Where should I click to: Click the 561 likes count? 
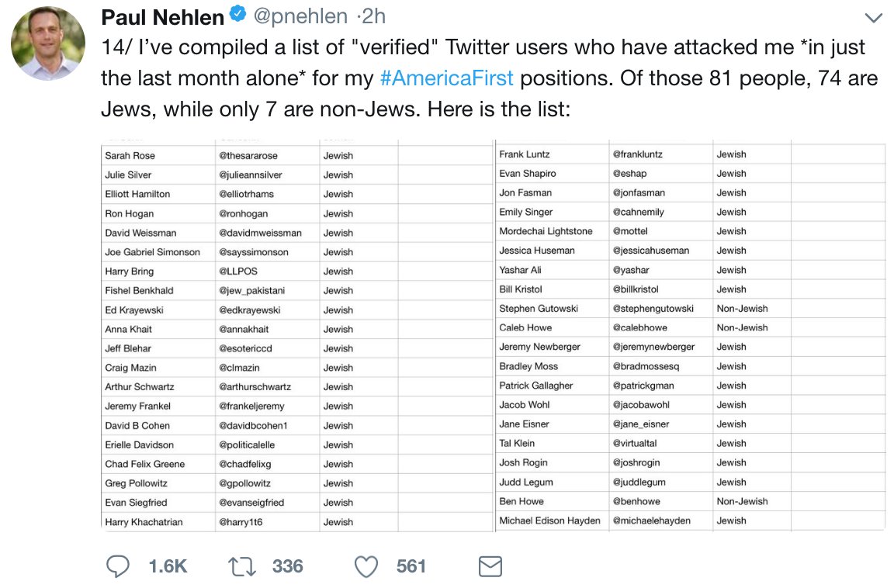(x=411, y=567)
